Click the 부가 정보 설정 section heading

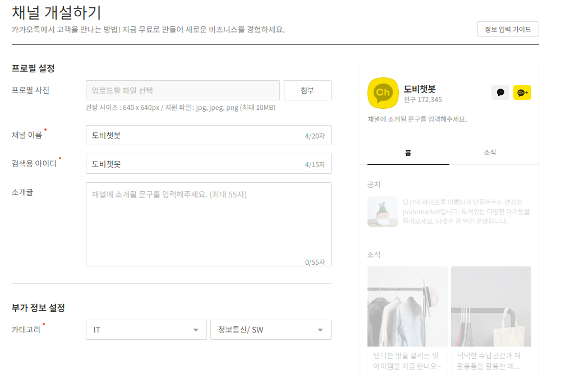[38, 307]
